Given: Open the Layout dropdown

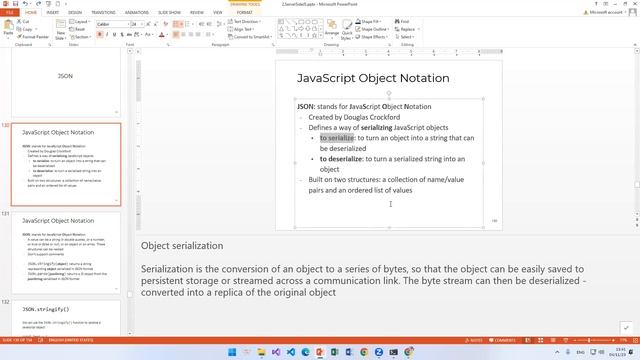Looking at the screenshot, I should (x=80, y=21).
